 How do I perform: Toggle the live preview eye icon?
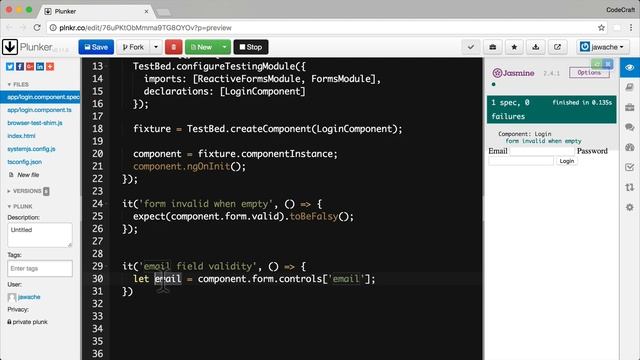[x=630, y=67]
